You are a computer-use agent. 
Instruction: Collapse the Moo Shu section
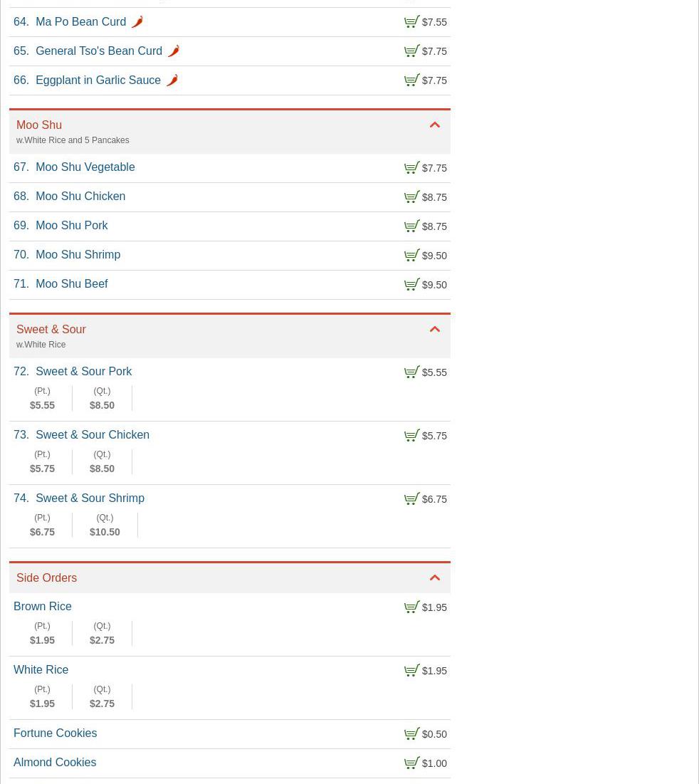coord(434,125)
